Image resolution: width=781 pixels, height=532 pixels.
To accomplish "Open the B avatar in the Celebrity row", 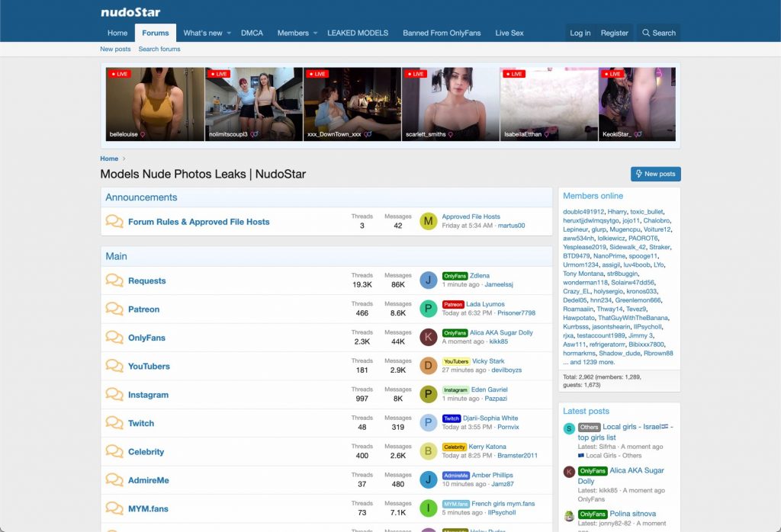I will (x=429, y=451).
